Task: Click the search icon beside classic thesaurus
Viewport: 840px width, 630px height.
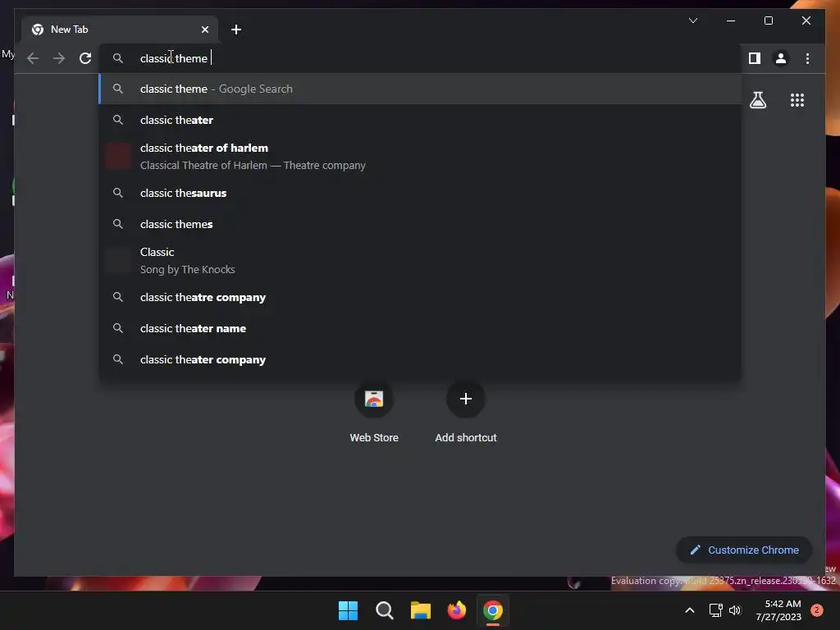Action: pos(118,193)
